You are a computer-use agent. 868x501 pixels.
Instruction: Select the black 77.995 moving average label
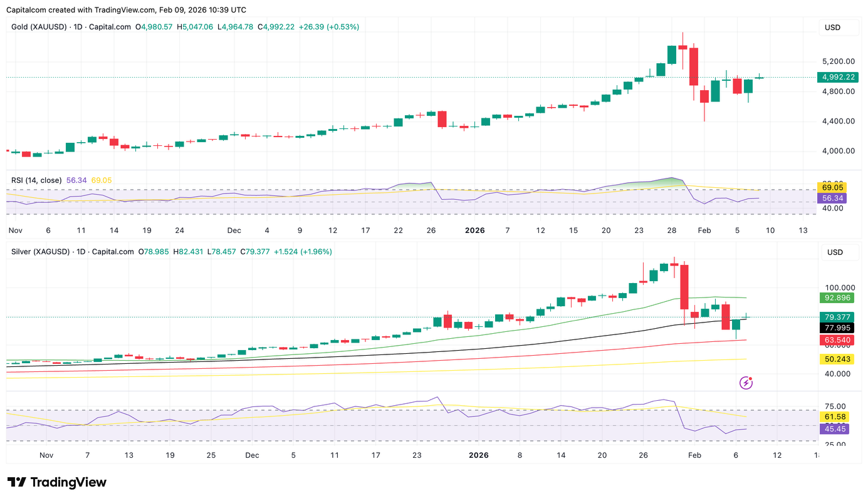(837, 328)
